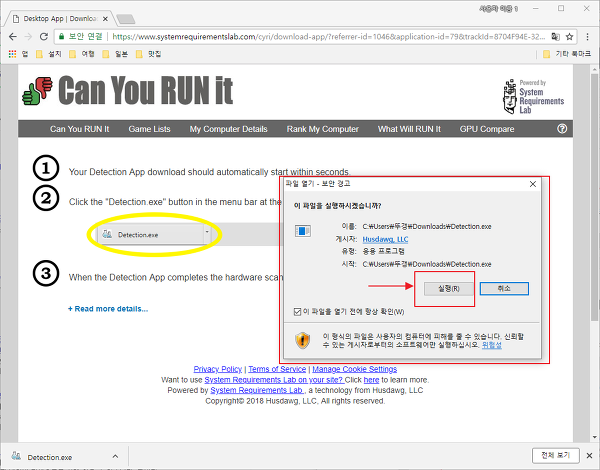Click the risk info link in the warning text

(x=491, y=345)
